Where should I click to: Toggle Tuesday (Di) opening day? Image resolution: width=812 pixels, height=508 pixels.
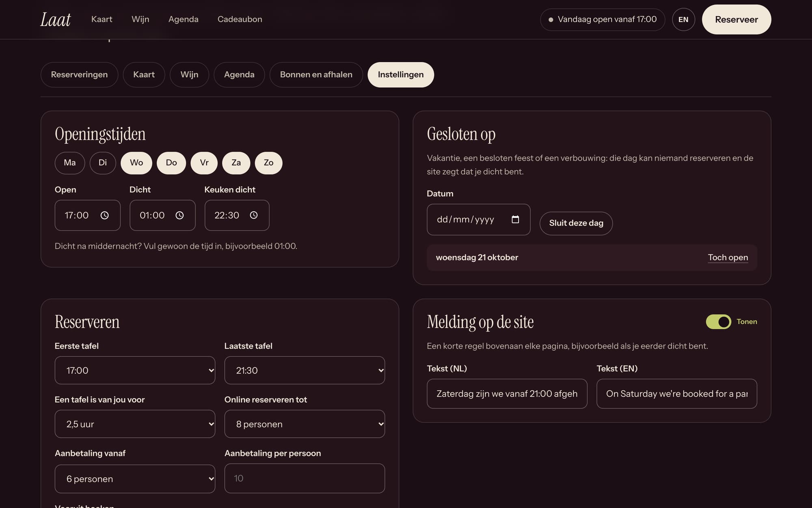coord(103,163)
